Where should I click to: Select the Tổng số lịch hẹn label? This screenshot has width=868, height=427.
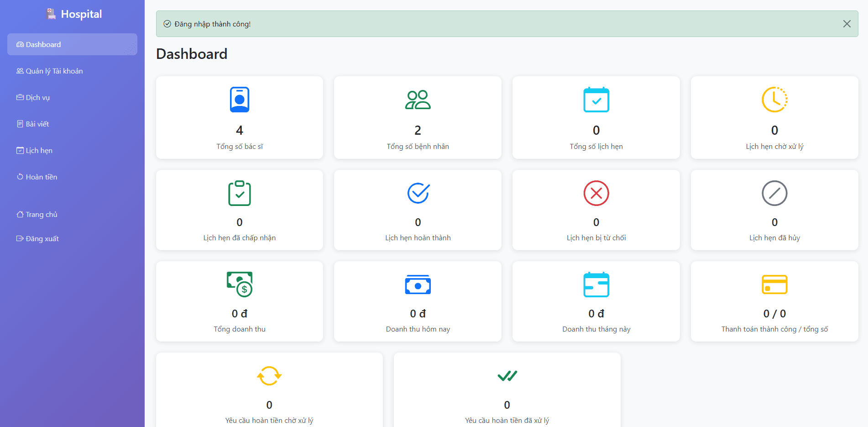pos(596,146)
